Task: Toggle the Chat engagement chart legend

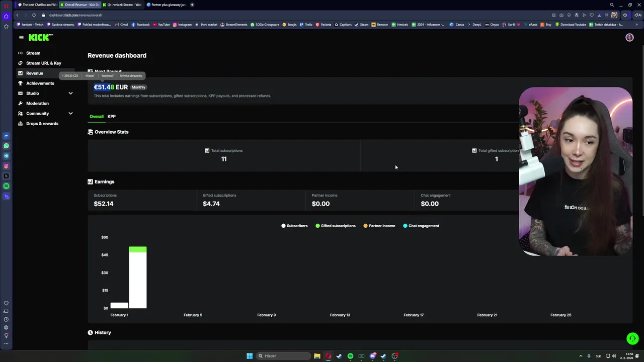Action: click(x=421, y=226)
